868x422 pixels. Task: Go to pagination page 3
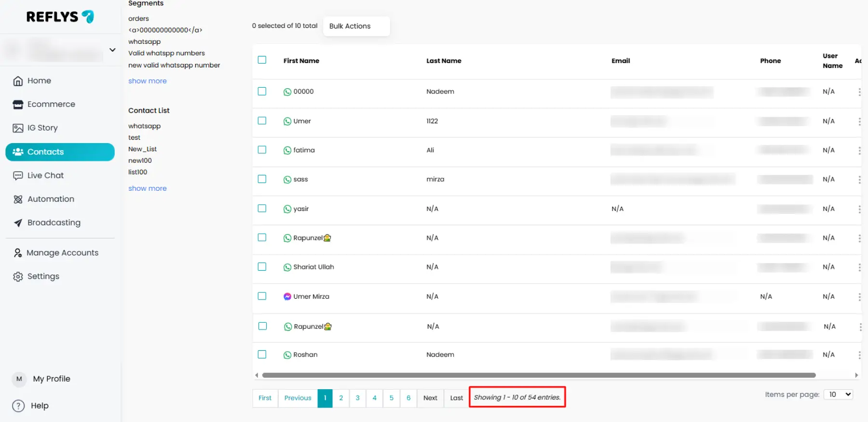357,398
